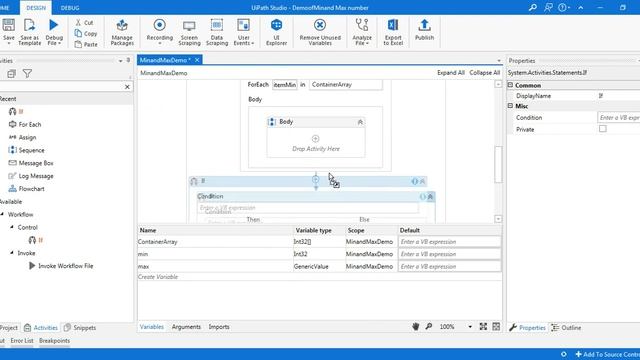Clear the activities search box
Viewport: 640px width, 360px height.
tap(127, 87)
